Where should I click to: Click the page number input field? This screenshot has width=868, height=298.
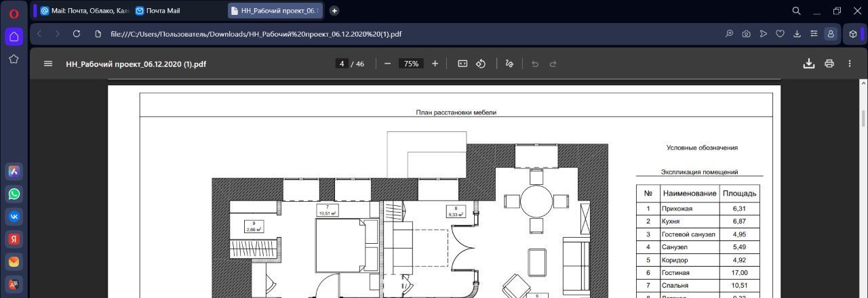342,64
